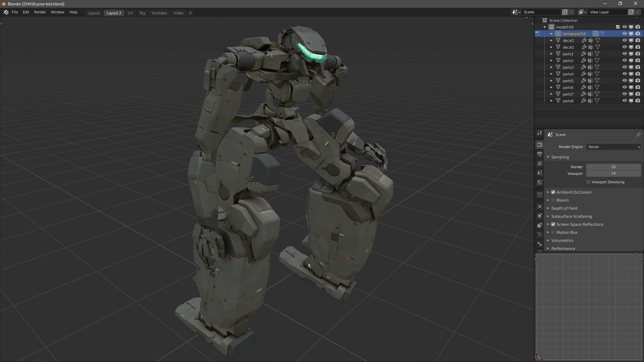The image size is (644, 362).
Task: Toggle pin for the Scene properties context
Action: pos(638,135)
